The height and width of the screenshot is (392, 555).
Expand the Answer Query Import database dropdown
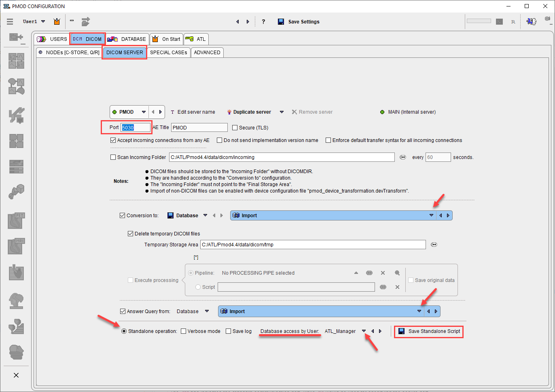(x=419, y=311)
